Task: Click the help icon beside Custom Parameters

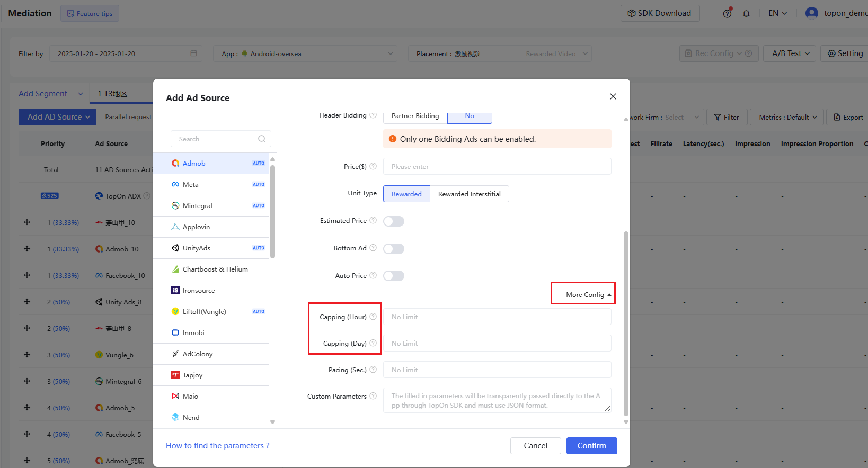Action: click(x=373, y=396)
